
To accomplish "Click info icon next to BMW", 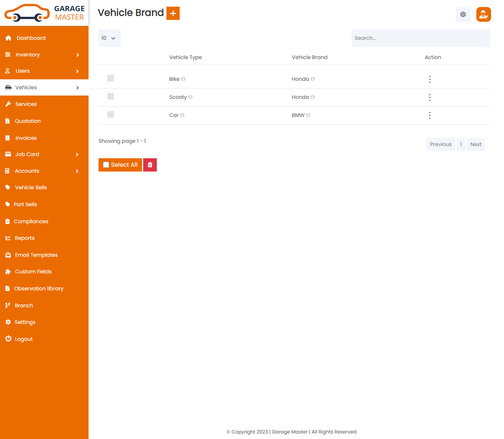I will 308,115.
